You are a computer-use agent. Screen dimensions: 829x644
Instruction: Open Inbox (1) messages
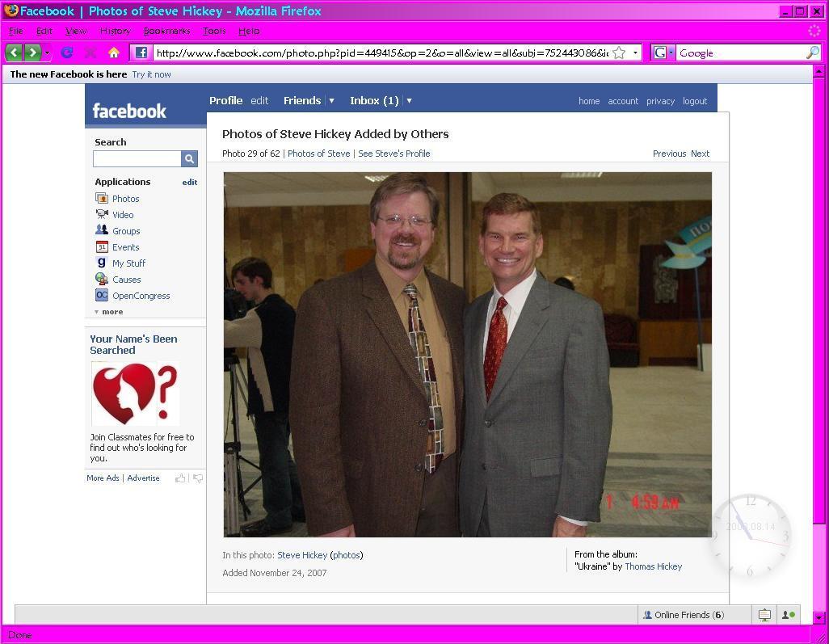(x=374, y=100)
